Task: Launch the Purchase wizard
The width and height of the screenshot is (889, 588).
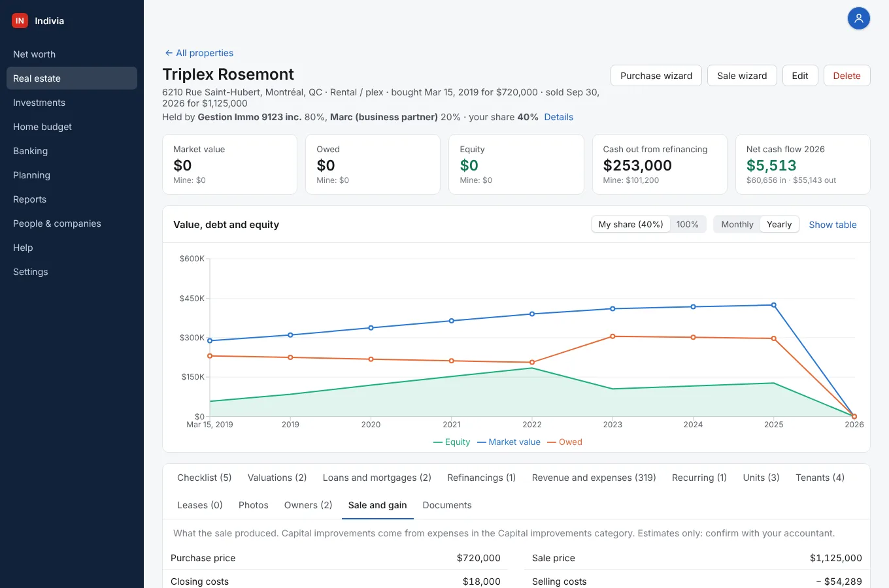Action: [656, 76]
